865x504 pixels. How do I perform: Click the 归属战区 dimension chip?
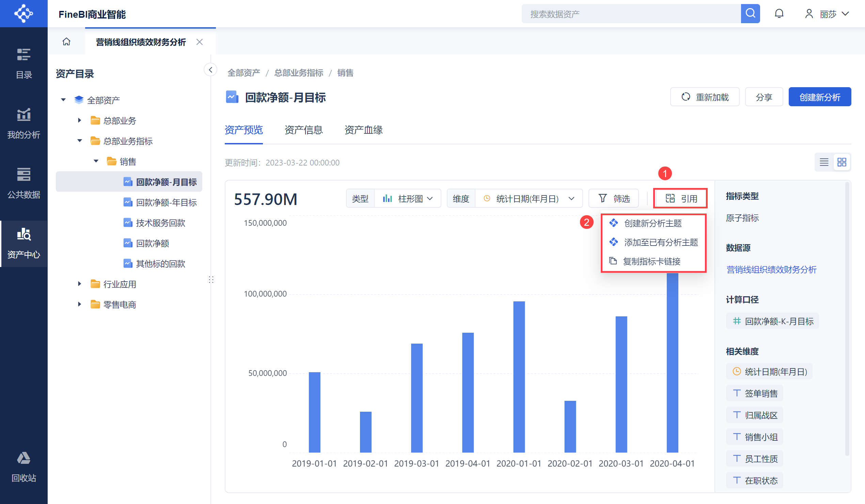754,415
